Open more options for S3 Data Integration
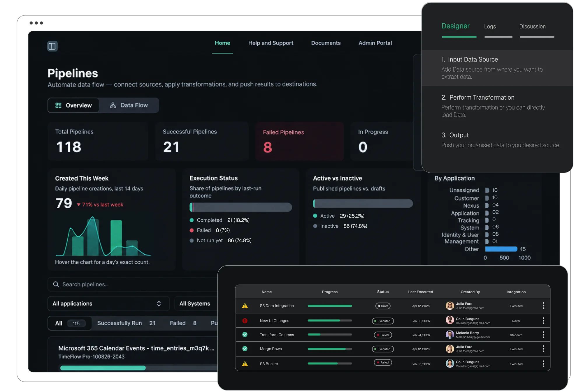Image resolution: width=583 pixels, height=392 pixels. click(543, 306)
